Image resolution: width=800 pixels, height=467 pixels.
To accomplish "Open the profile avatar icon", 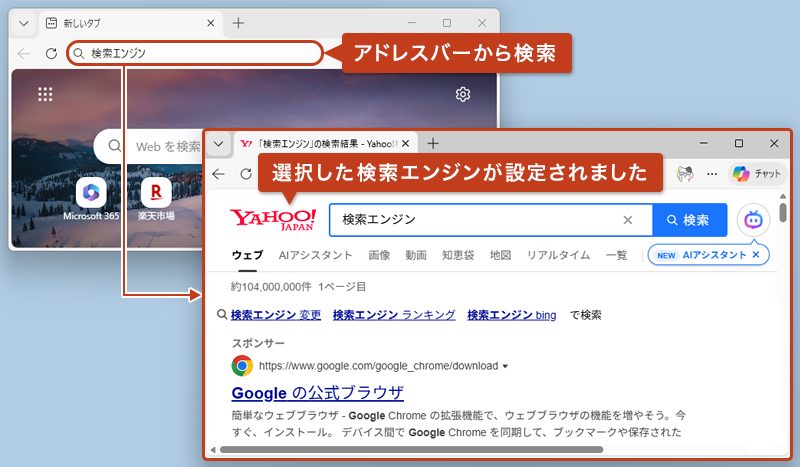I will (x=685, y=174).
